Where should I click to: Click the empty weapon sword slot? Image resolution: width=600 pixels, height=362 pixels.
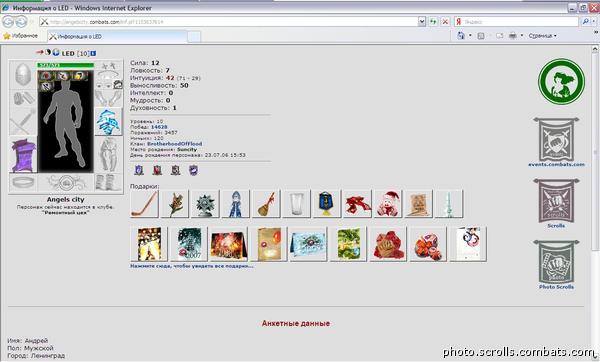coord(23,122)
